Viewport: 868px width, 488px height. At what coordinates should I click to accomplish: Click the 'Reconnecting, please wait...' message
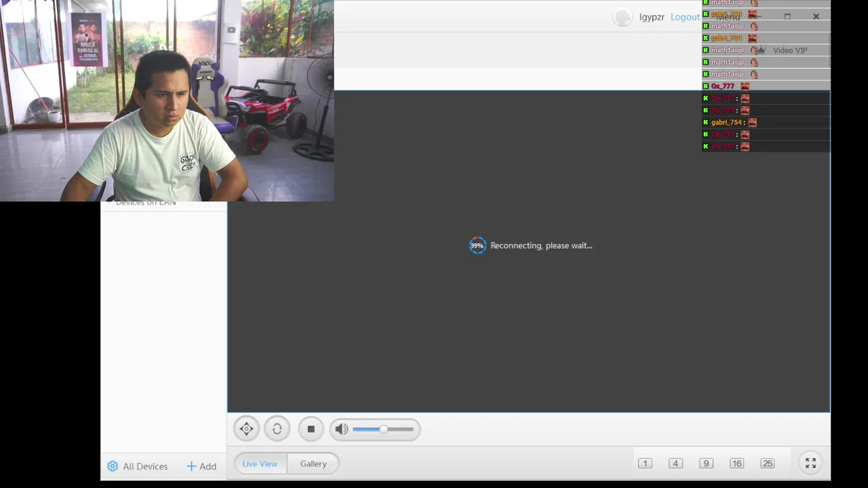tap(541, 245)
